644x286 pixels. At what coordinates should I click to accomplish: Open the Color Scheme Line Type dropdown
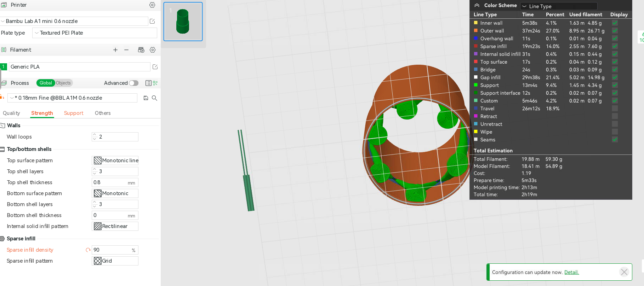click(x=558, y=6)
